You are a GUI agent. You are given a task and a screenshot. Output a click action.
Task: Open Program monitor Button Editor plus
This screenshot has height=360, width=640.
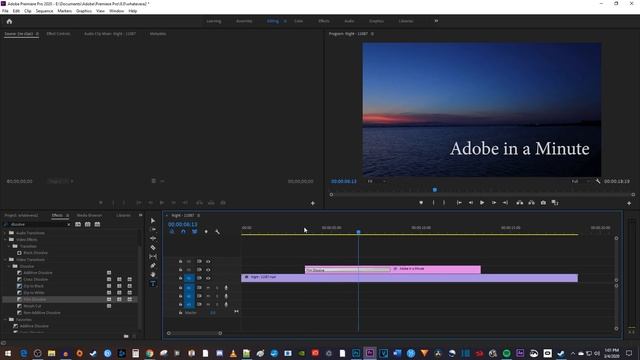tap(629, 203)
